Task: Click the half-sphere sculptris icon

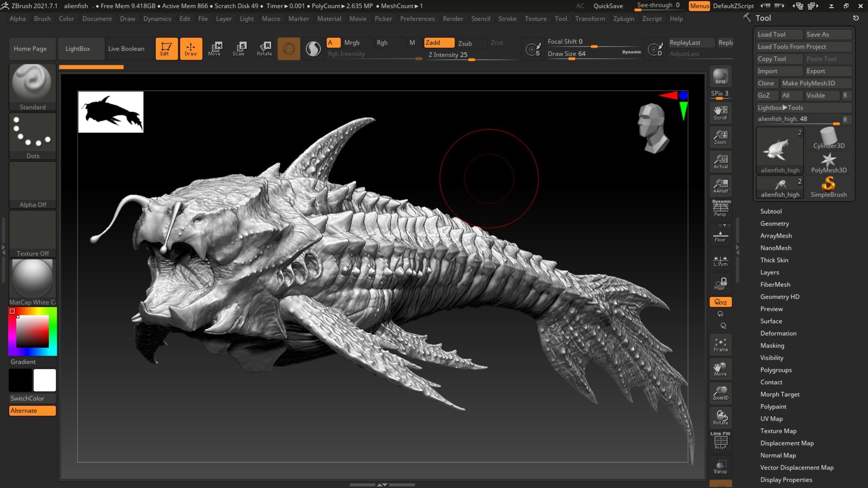Action: coord(313,49)
